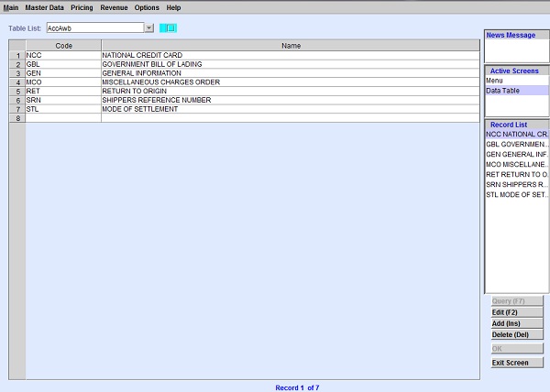Select row header number 1
Viewport: 550px width, 392px height.
pyautogui.click(x=17, y=55)
